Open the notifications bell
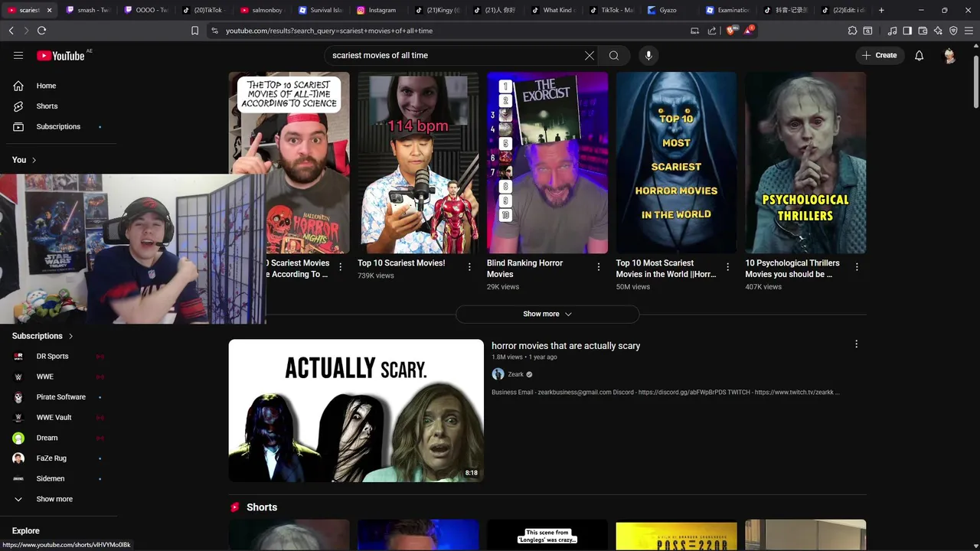Image resolution: width=980 pixels, height=551 pixels. 919,55
